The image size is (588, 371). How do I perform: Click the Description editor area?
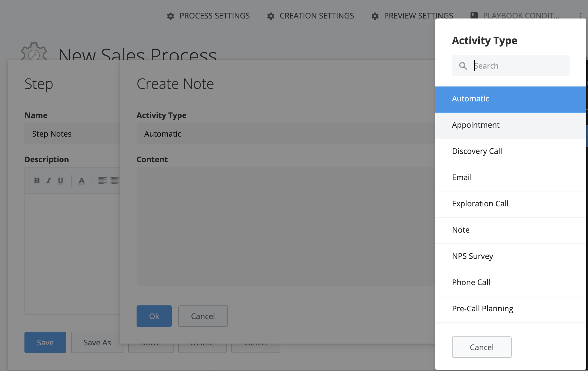pyautogui.click(x=72, y=254)
